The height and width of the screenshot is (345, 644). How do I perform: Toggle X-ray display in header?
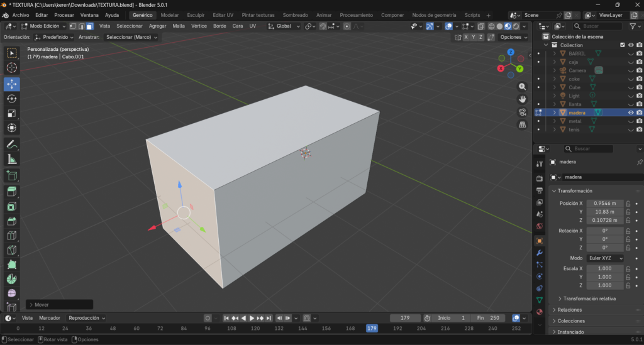click(x=480, y=26)
